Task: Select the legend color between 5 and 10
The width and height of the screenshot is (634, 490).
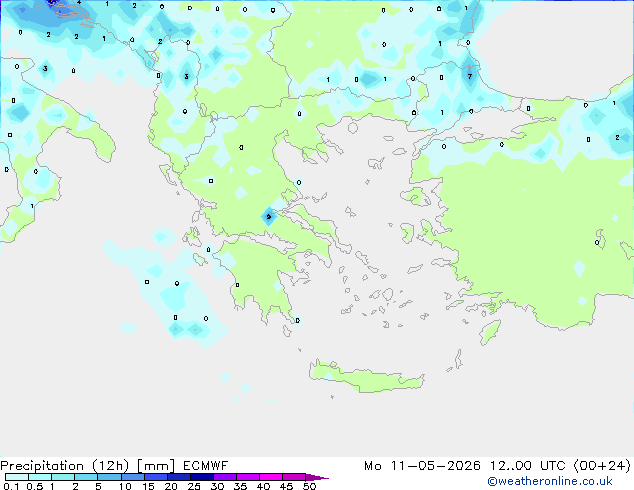Action: 109,477
